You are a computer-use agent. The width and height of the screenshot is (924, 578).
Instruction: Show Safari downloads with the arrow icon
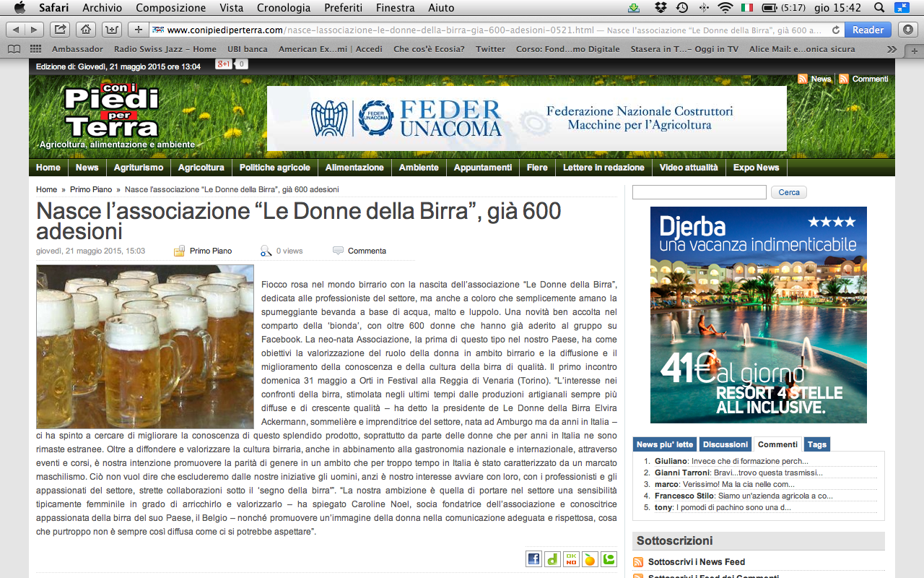(x=907, y=30)
